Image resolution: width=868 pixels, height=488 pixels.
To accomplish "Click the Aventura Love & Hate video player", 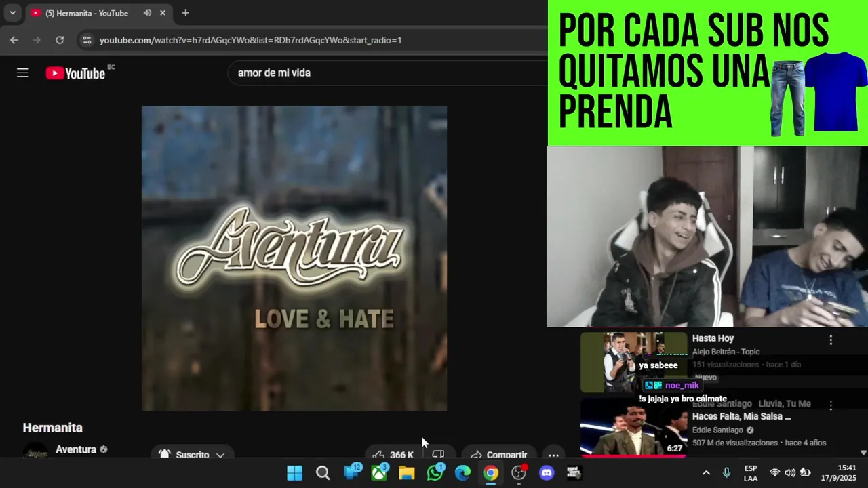I will coord(294,258).
